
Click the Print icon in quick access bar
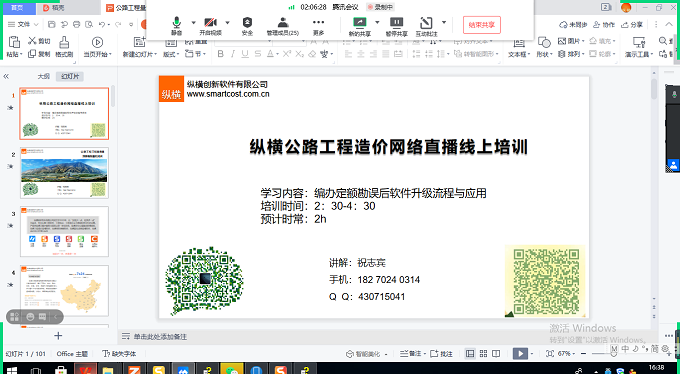tap(77, 24)
